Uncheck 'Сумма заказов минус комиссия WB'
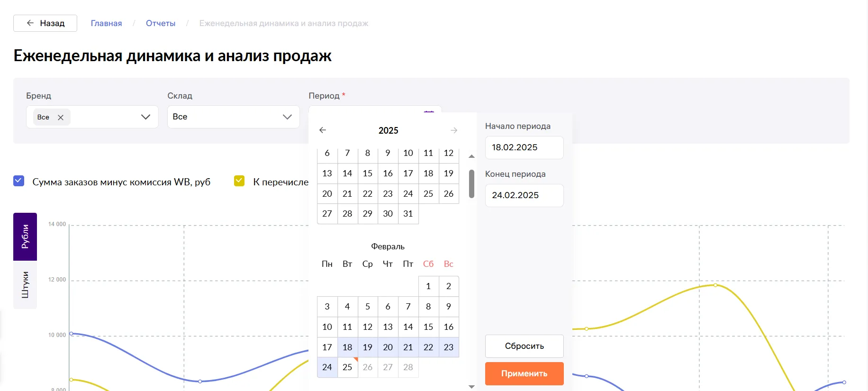868x391 pixels. [19, 181]
